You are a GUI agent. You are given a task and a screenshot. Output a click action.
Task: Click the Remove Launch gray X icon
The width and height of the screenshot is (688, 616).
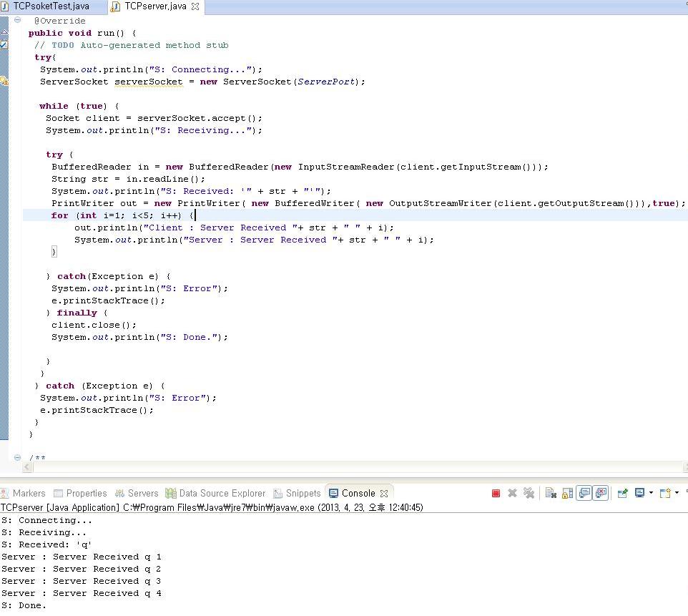click(512, 493)
